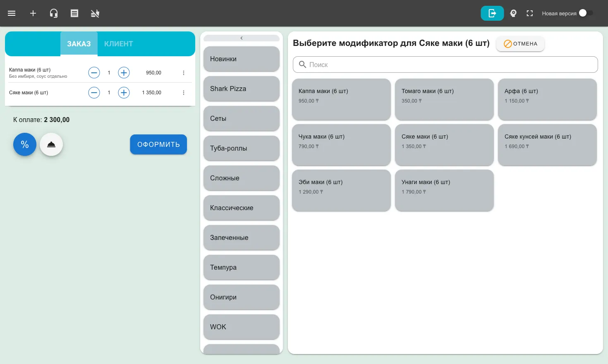This screenshot has height=364, width=608.
Task: Decrease quantity of Сяке маки order row
Action: point(94,93)
